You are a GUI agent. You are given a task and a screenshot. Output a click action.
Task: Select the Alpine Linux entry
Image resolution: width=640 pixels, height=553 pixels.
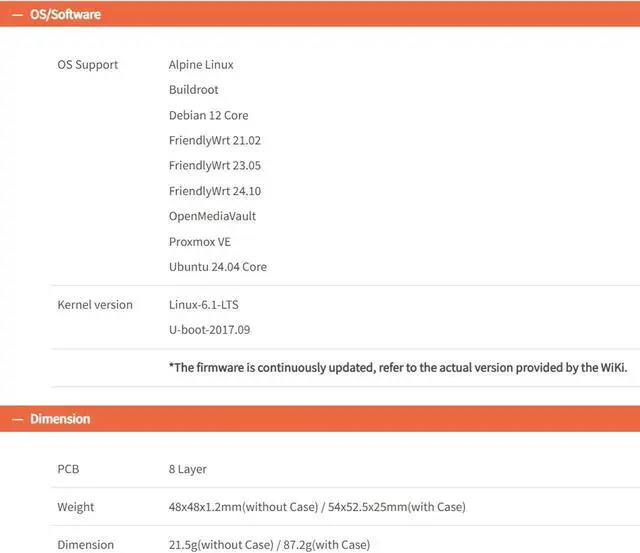pyautogui.click(x=201, y=64)
